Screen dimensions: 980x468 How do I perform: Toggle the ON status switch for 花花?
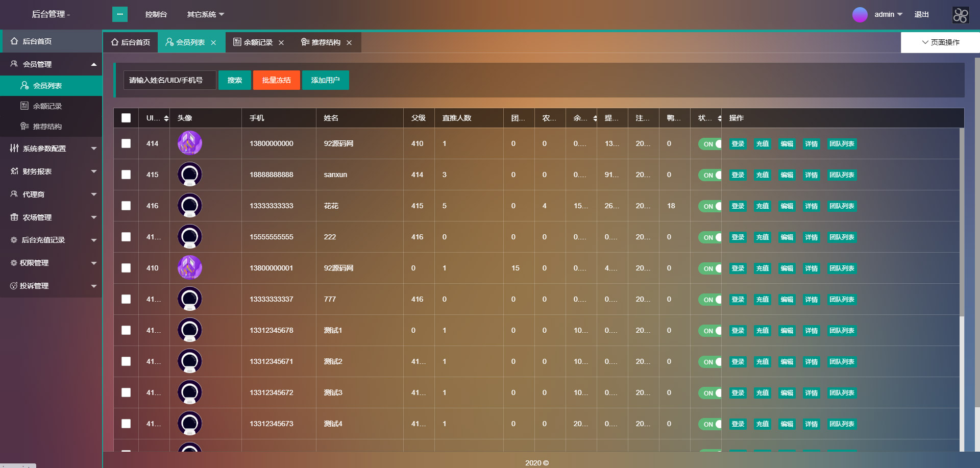(710, 206)
